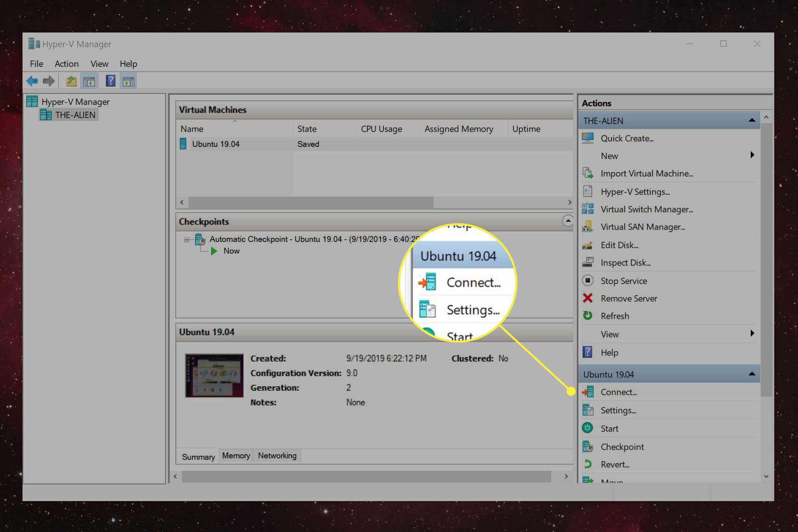Click Connect... action for Ubuntu 19.04
This screenshot has width=798, height=532.
pos(619,392)
